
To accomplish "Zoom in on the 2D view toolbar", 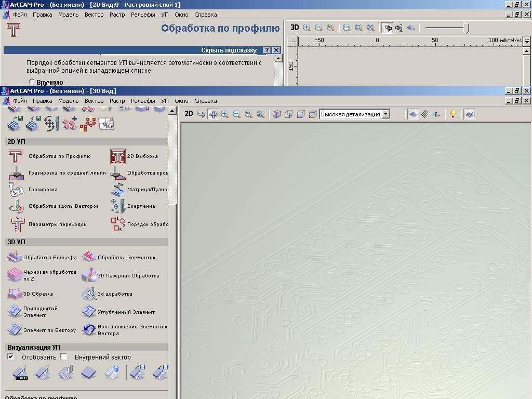I will pyautogui.click(x=307, y=28).
